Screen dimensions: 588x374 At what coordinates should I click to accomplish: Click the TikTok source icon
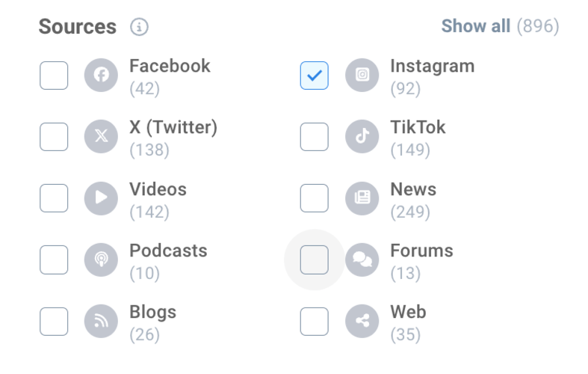pyautogui.click(x=362, y=137)
